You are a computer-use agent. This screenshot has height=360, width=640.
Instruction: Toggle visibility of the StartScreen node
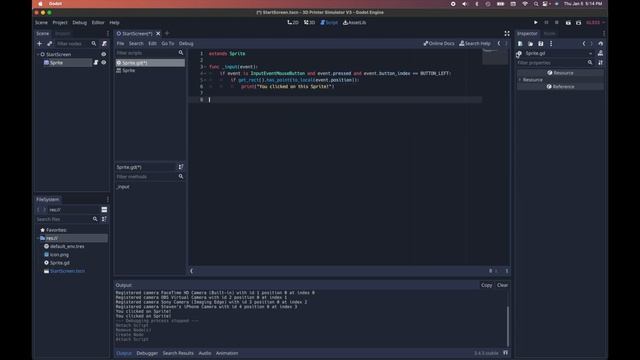[x=104, y=54]
